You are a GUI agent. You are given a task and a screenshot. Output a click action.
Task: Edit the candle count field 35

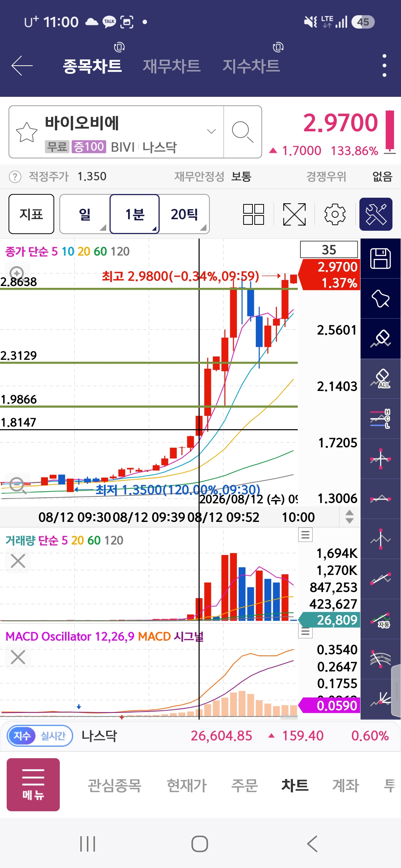(329, 250)
